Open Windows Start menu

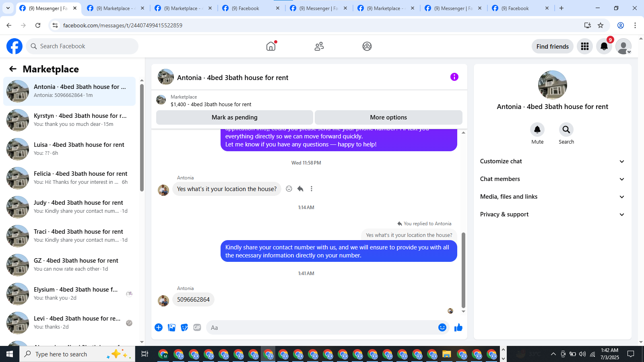click(10, 354)
